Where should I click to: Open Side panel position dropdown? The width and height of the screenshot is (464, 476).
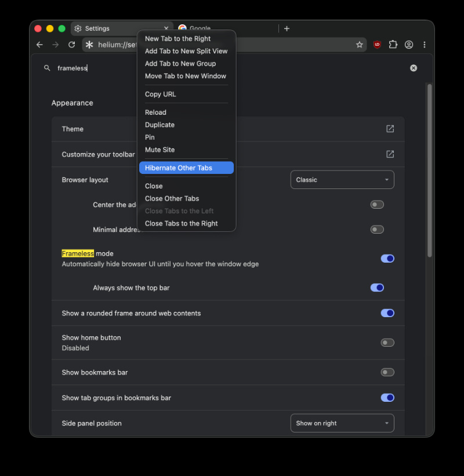coord(342,423)
